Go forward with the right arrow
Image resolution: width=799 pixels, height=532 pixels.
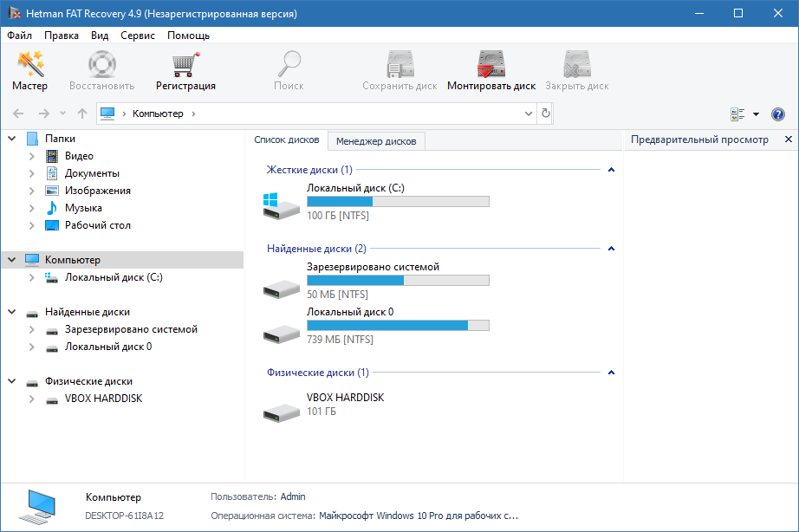pyautogui.click(x=44, y=114)
